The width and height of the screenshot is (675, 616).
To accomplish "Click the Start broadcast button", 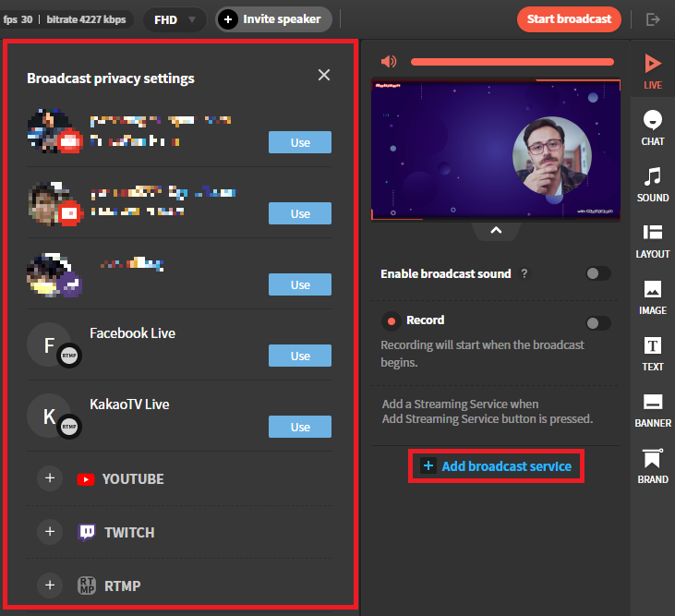I will coord(569,19).
